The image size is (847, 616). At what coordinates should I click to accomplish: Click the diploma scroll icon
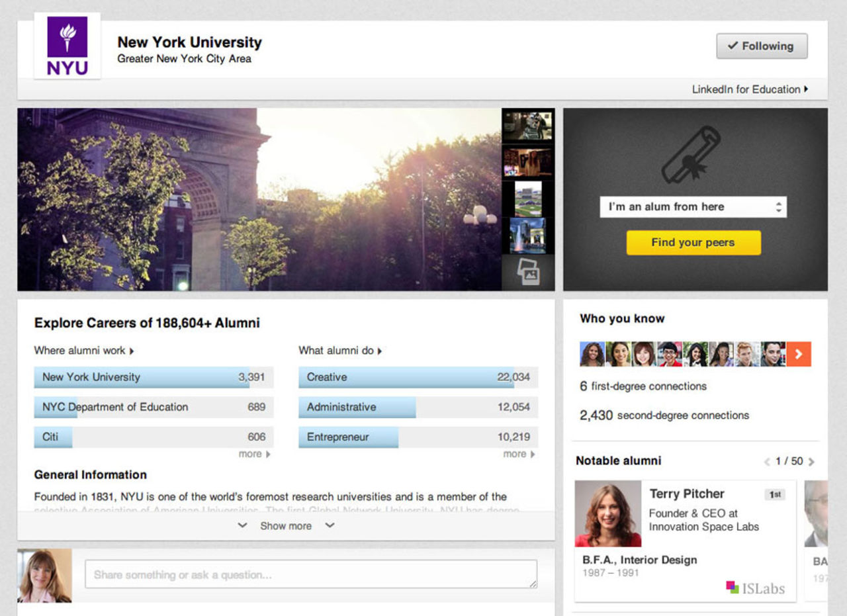pyautogui.click(x=691, y=154)
